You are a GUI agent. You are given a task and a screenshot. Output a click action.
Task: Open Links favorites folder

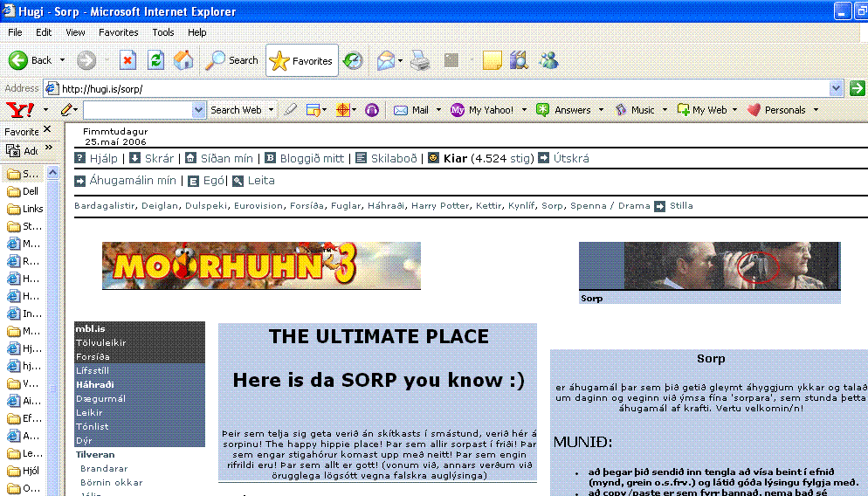coord(25,209)
